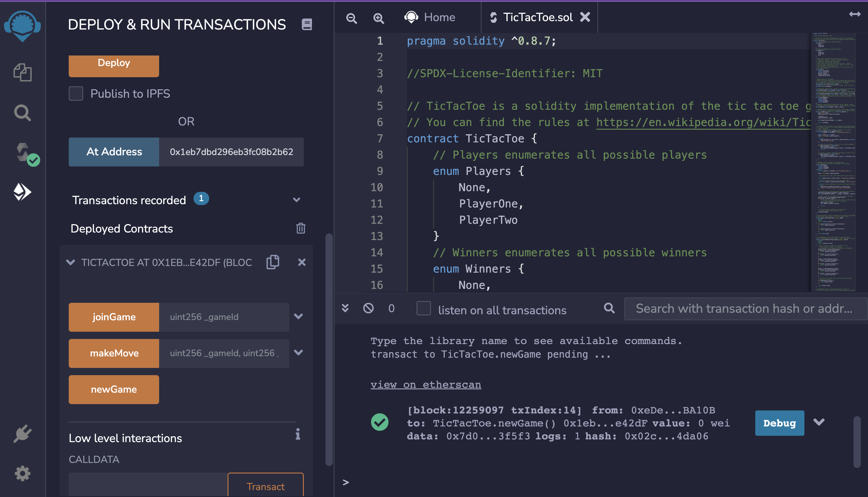
Task: Open the Settings gear icon
Action: point(23,474)
